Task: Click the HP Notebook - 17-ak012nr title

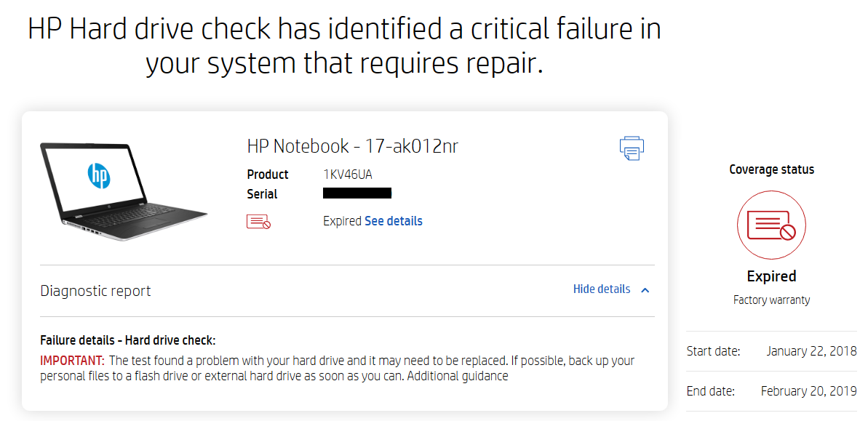Action: point(352,145)
